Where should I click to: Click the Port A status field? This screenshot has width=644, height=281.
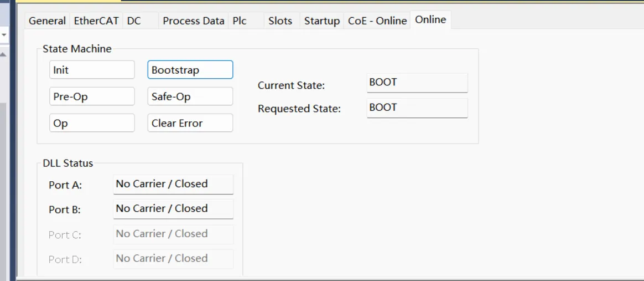coord(173,185)
